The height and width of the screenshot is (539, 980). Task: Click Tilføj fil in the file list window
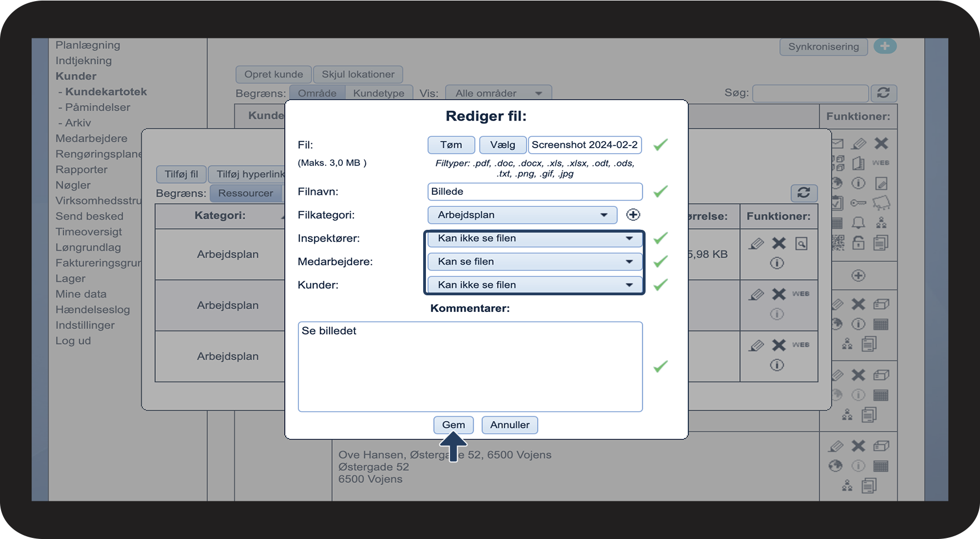tap(181, 174)
